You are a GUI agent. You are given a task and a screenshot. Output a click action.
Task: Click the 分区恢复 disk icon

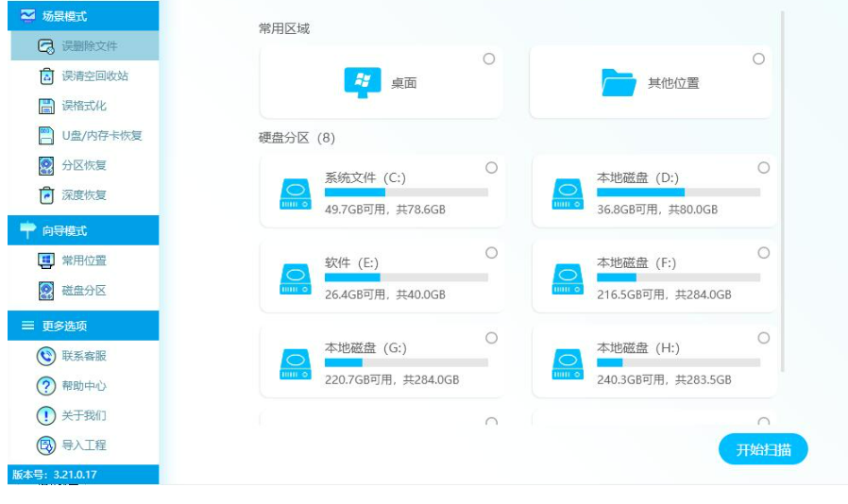click(45, 166)
